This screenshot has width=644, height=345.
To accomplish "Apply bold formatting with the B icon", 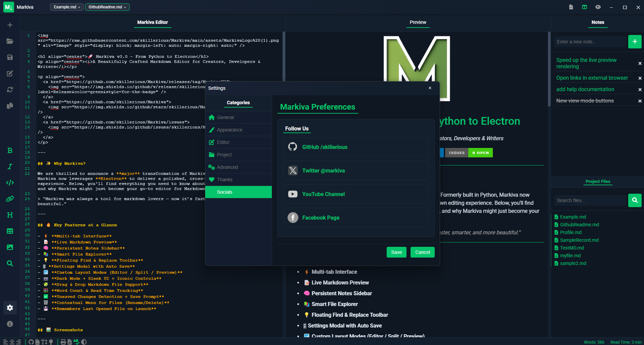I will [10, 151].
